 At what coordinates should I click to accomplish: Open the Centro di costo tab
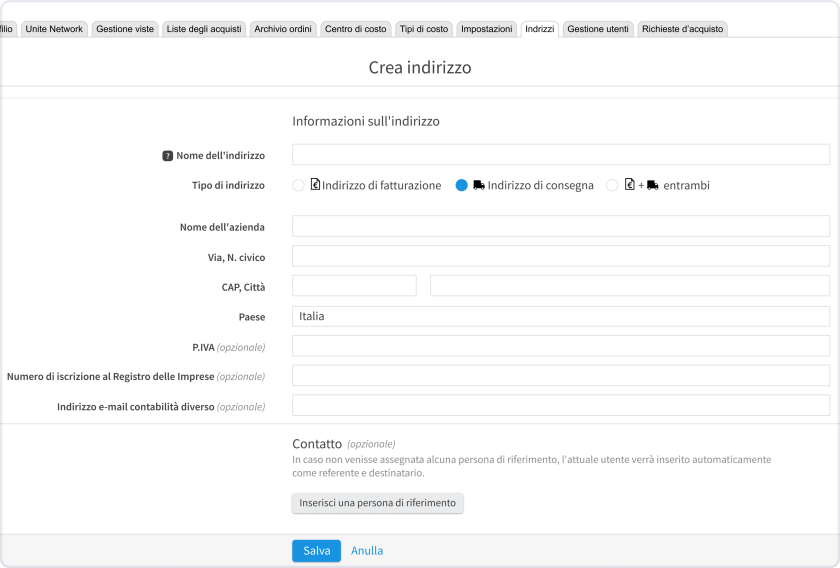click(x=355, y=29)
